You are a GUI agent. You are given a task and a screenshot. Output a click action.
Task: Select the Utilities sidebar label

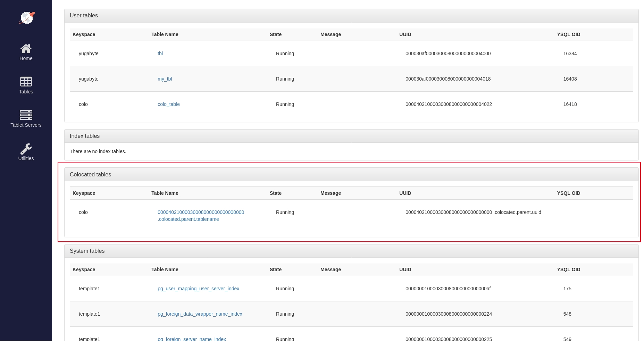point(26,158)
